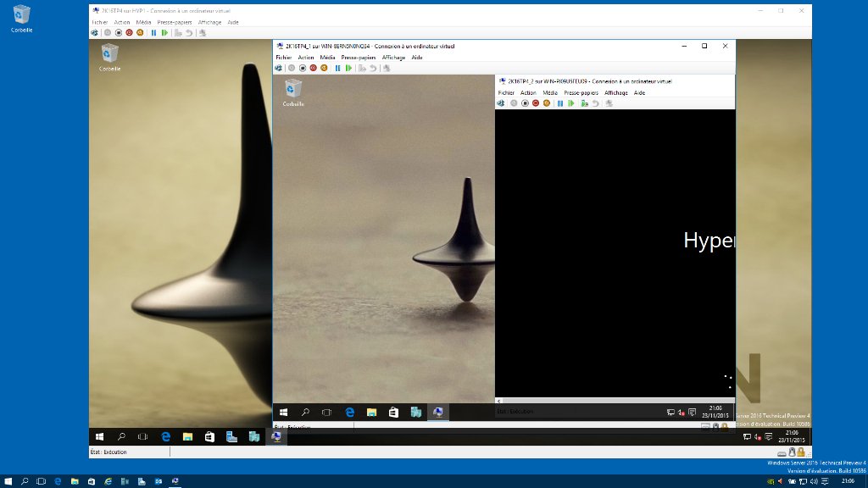868x488 pixels.
Task: Open Presse-papiers menu in 2K16TP4_1 window
Action: (x=359, y=57)
